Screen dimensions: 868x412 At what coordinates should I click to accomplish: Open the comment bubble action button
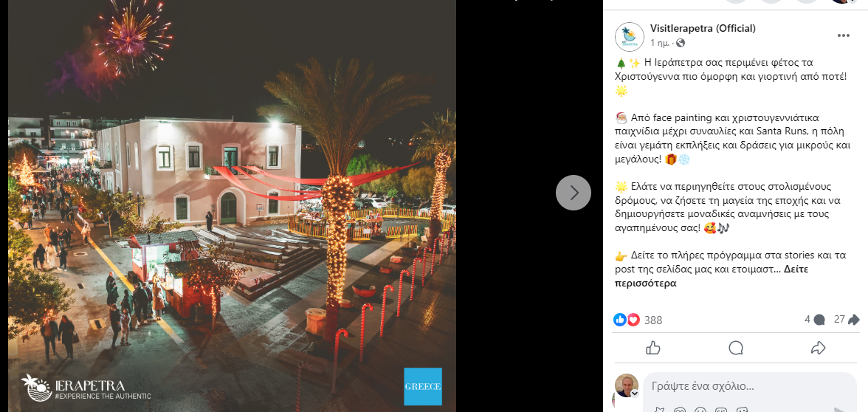coord(736,348)
